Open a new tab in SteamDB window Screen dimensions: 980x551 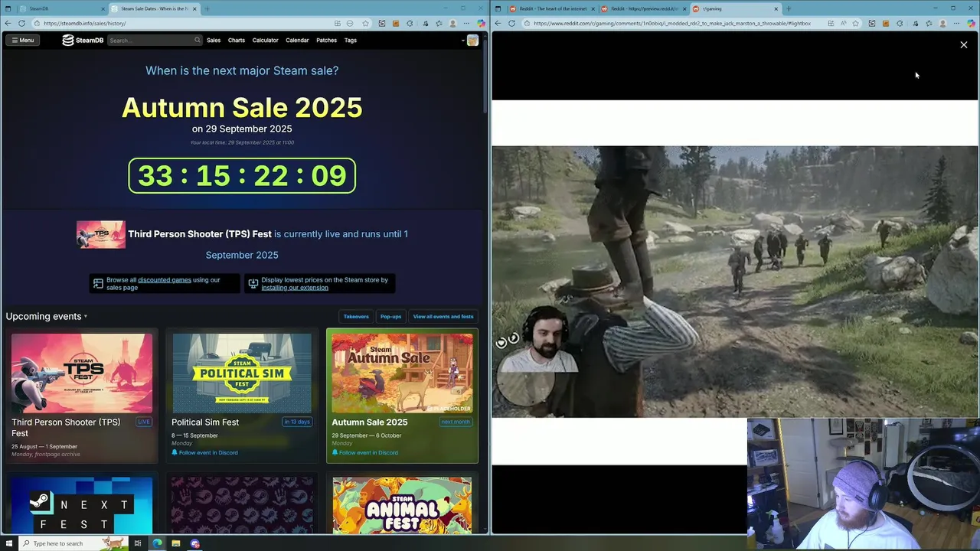pyautogui.click(x=207, y=8)
